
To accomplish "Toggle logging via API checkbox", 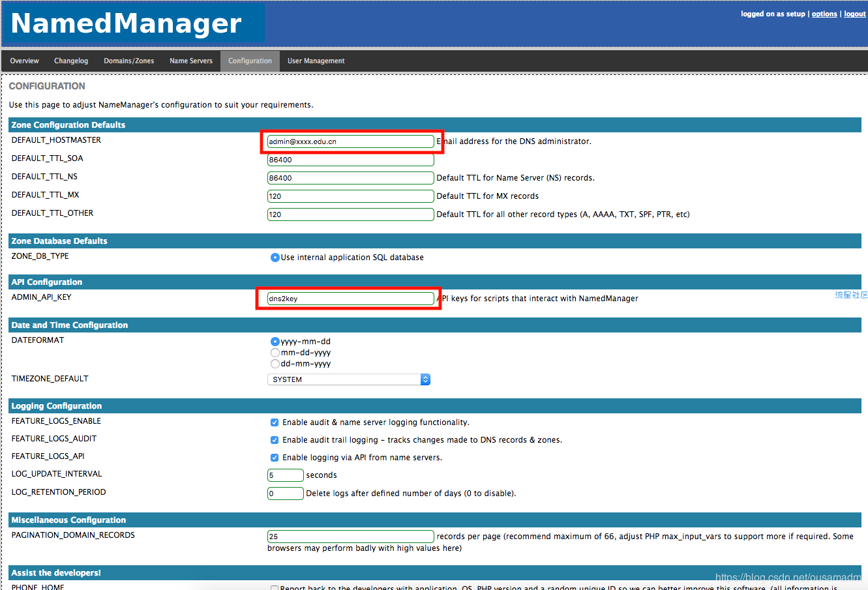I will coord(275,458).
